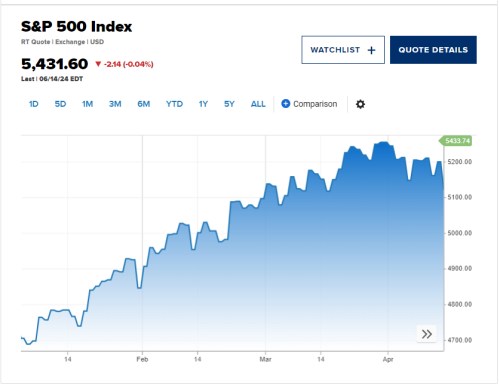Click the 4700.00 y-axis label
The image size is (500, 386).
460,340
